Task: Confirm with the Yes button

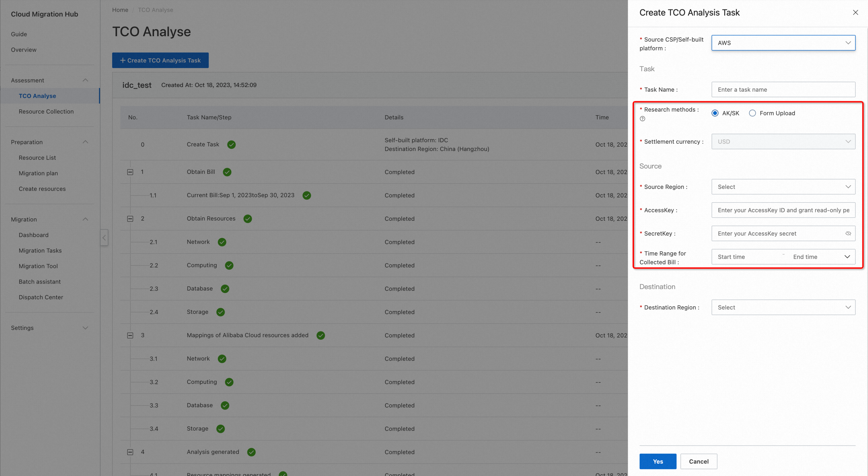Action: coord(658,461)
